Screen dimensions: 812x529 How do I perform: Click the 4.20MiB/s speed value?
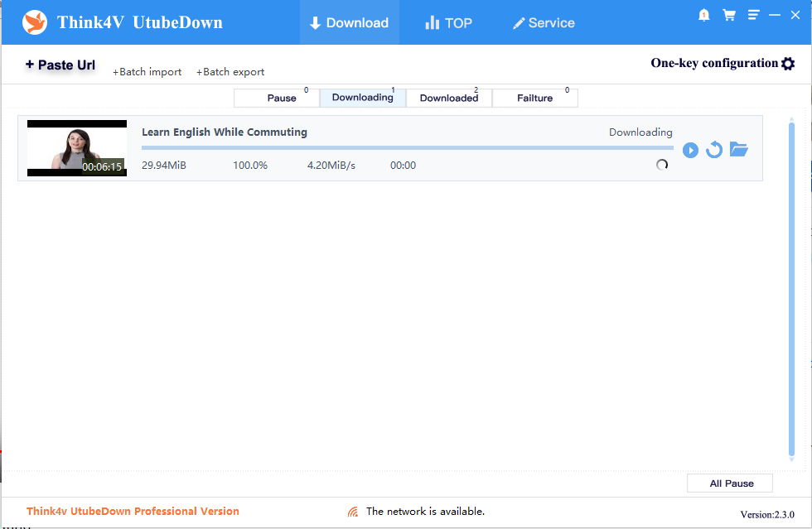(x=331, y=165)
